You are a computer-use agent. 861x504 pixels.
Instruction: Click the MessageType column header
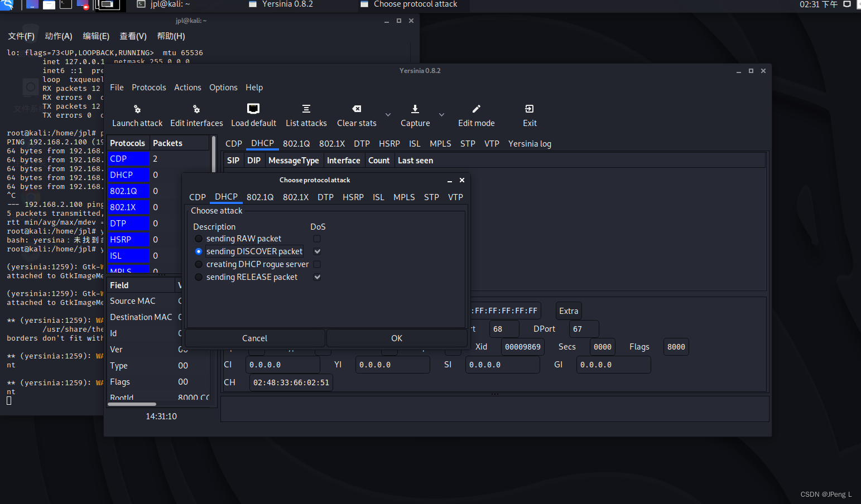click(294, 161)
